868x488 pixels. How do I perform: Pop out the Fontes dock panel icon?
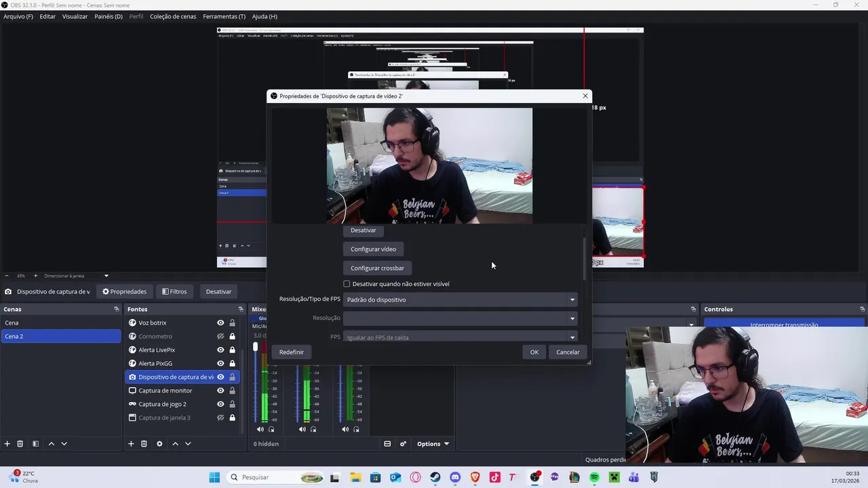[241, 309]
